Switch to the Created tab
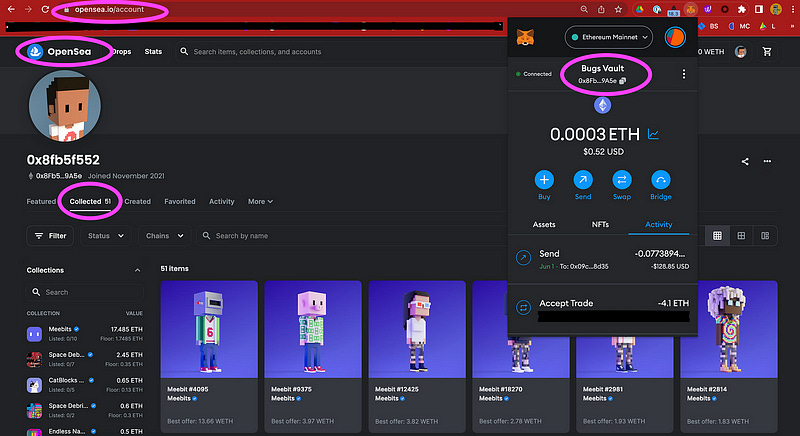Viewport: 800px width, 436px height. pyautogui.click(x=138, y=201)
